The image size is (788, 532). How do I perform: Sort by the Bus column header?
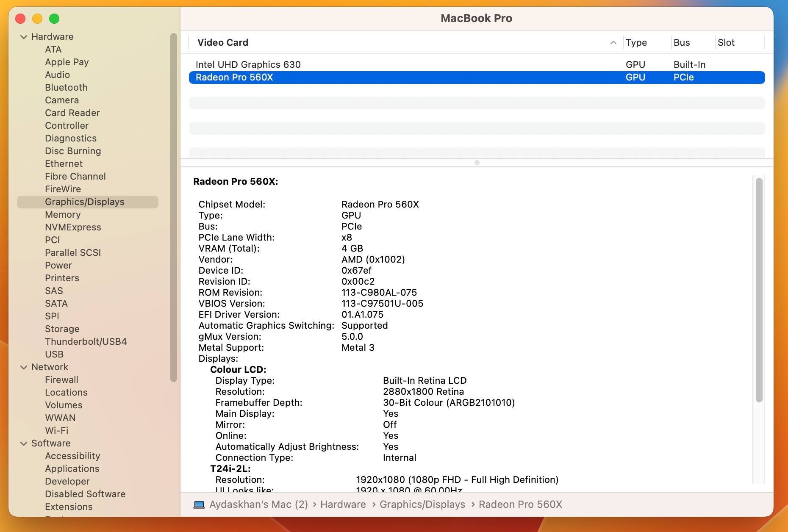(681, 42)
